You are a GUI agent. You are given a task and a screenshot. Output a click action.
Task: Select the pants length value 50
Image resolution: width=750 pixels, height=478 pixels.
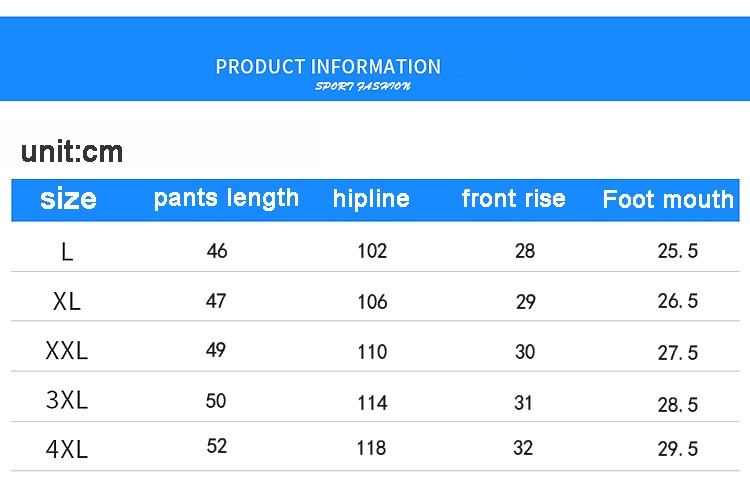216,401
